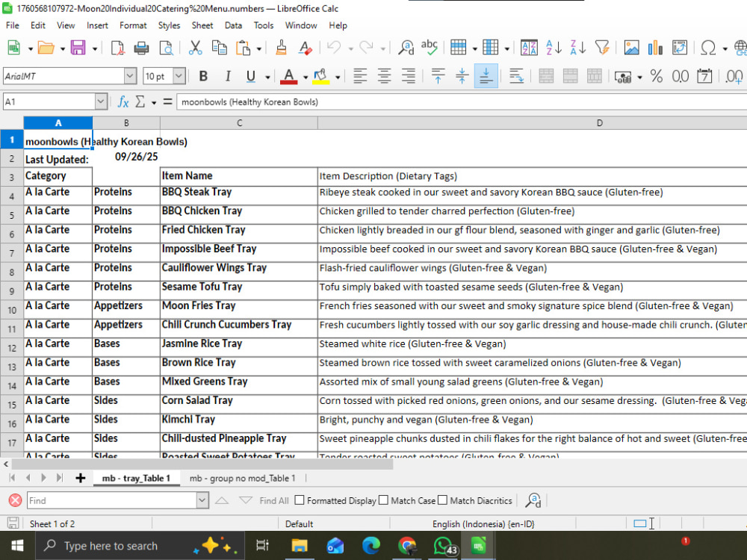Image resolution: width=747 pixels, height=560 pixels.
Task: Click Align Right icon
Action: click(x=409, y=75)
